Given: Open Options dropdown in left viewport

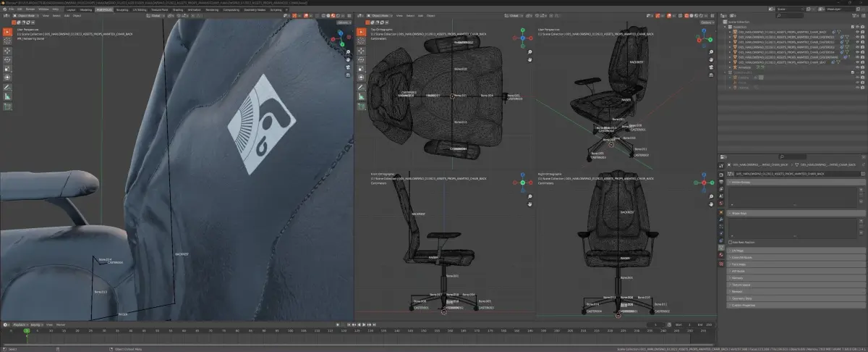Looking at the screenshot, I should [344, 22].
